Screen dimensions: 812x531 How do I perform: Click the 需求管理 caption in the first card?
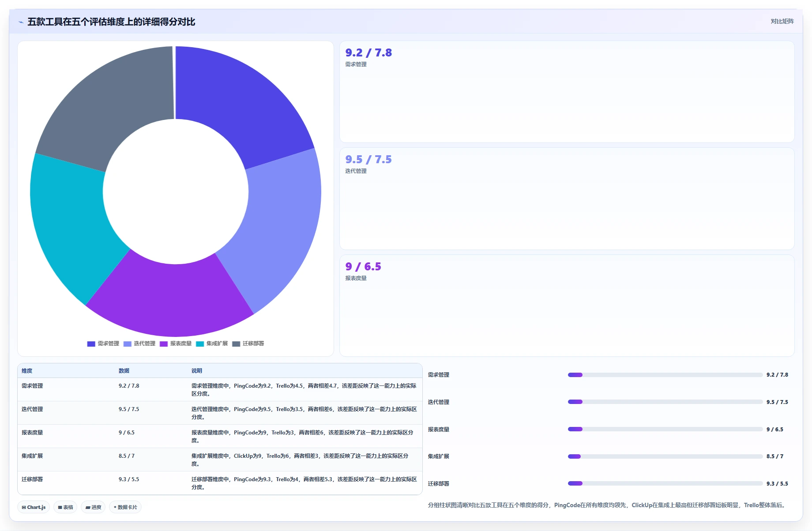pyautogui.click(x=356, y=64)
